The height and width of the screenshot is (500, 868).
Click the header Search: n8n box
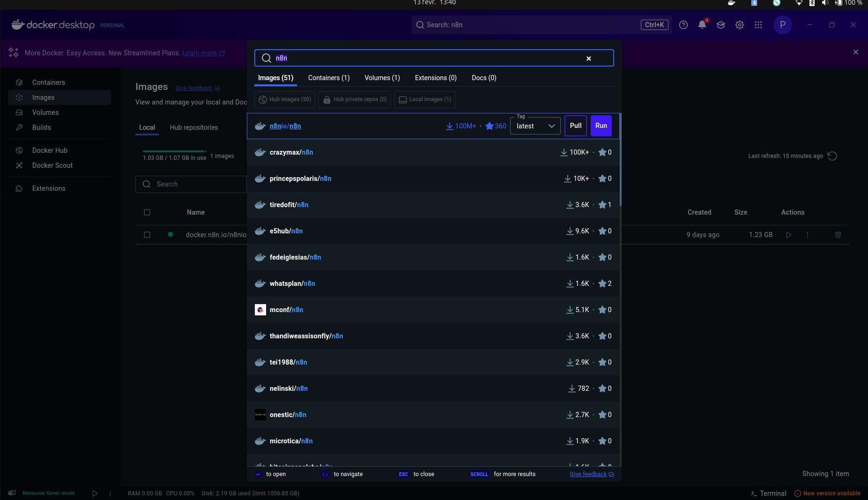542,25
